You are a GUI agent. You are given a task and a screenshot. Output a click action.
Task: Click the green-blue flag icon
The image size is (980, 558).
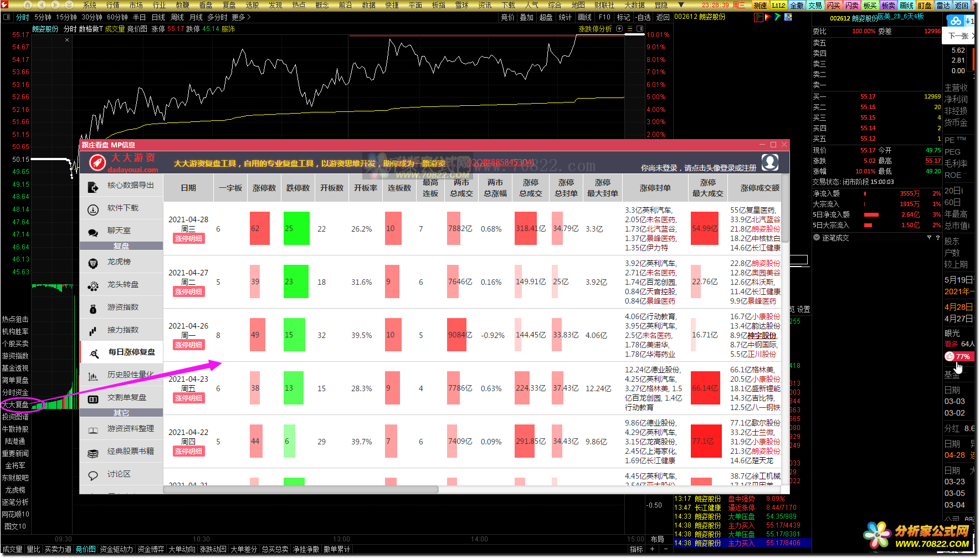778,17
